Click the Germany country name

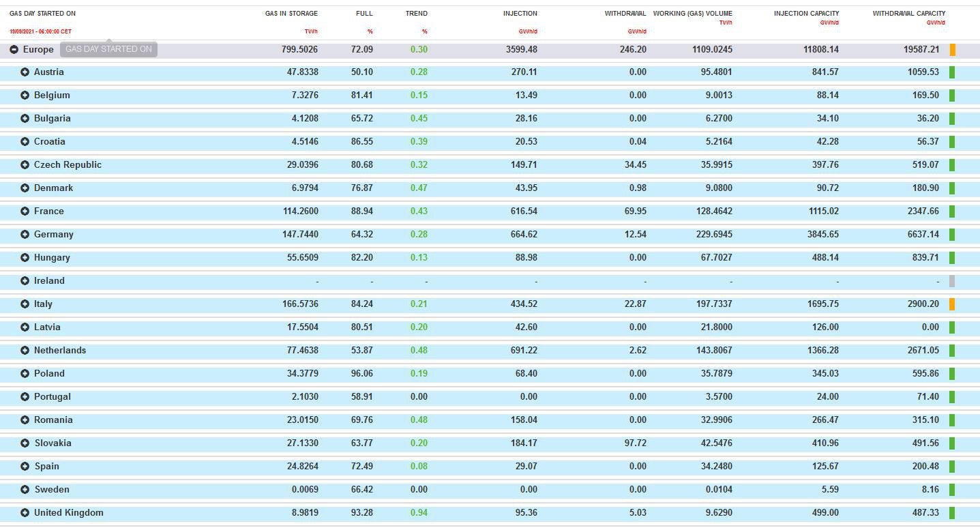(54, 235)
